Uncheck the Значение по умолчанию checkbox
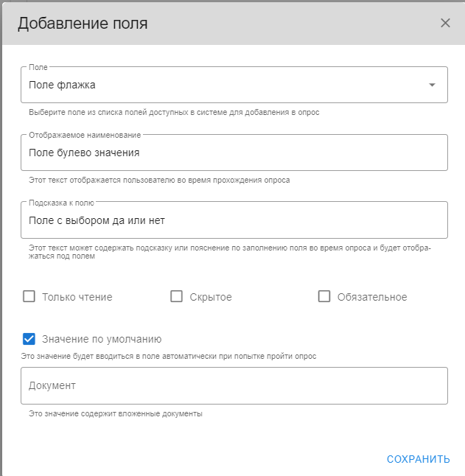 (x=29, y=339)
